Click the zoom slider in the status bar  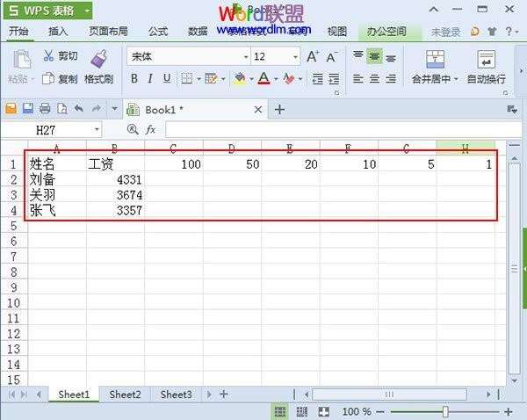(446, 411)
